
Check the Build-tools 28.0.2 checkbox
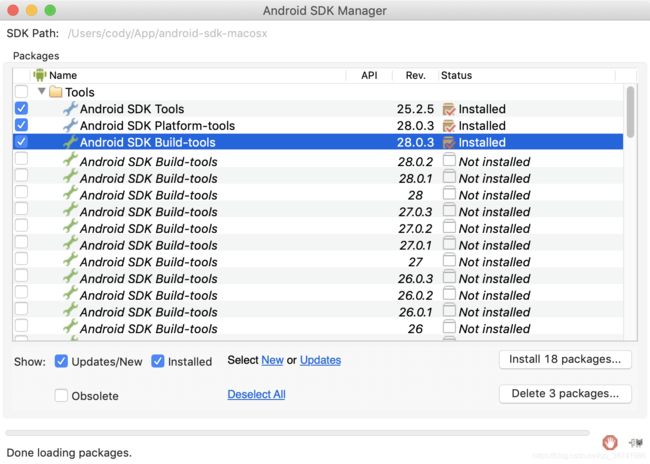pyautogui.click(x=21, y=158)
